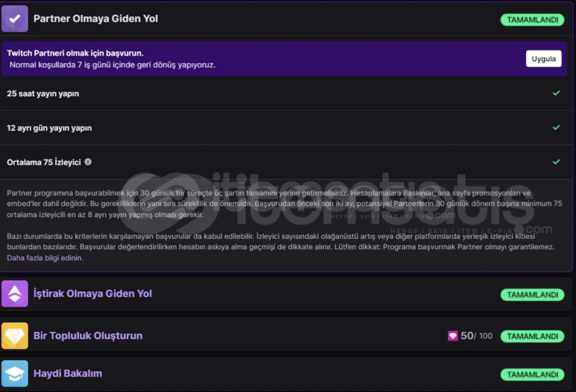This screenshot has height=392, width=576.
Task: Select the 12 ayrı gün yayın yapın row
Action: (286, 128)
